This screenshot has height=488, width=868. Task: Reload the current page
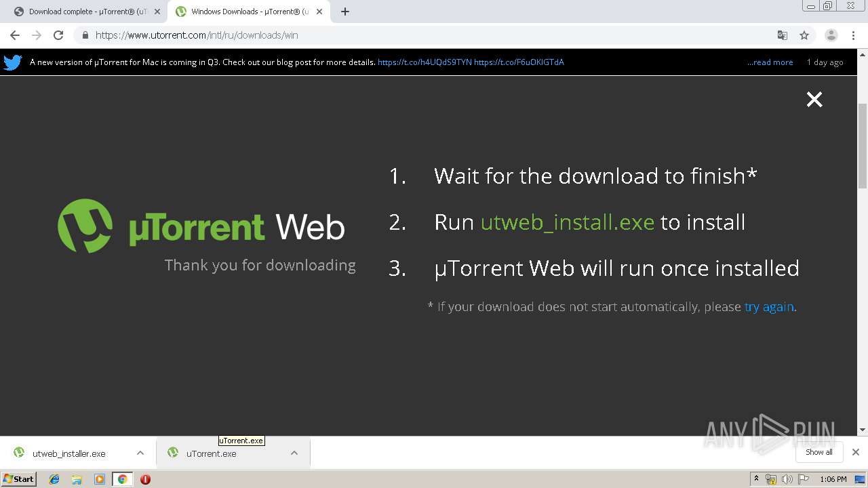58,35
